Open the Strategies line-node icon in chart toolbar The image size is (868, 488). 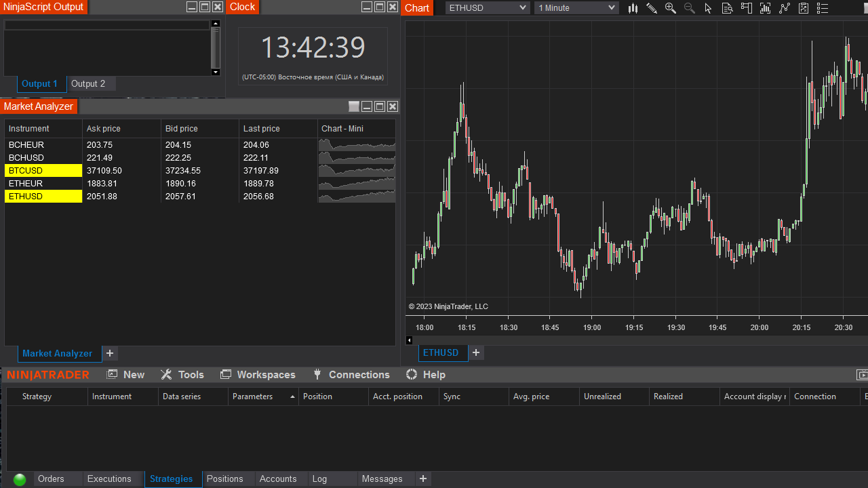point(785,8)
